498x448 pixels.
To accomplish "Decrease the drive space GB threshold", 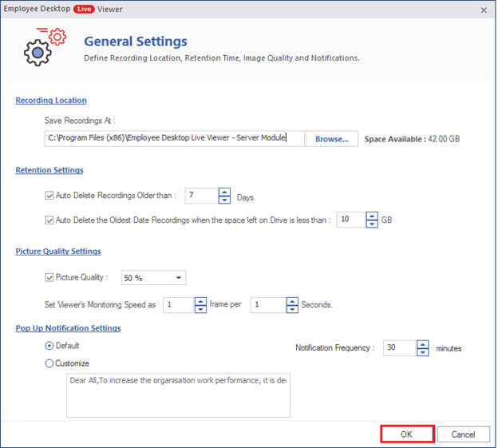I will click(372, 224).
